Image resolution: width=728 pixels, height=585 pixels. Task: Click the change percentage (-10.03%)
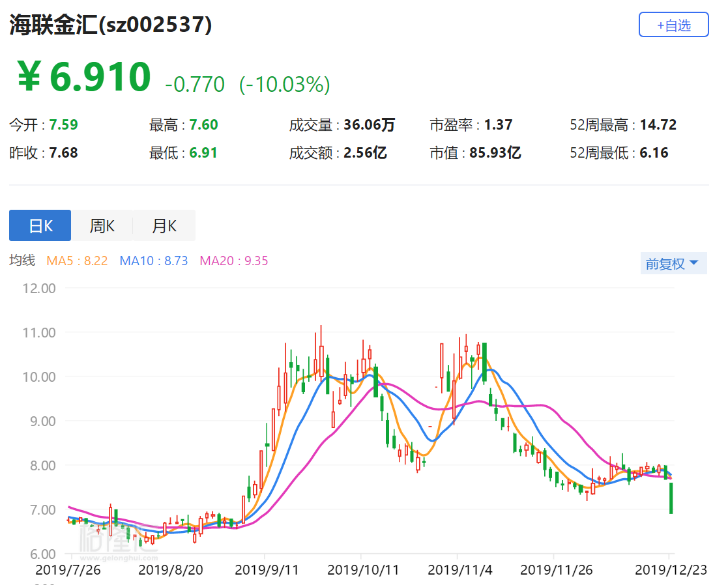(285, 85)
